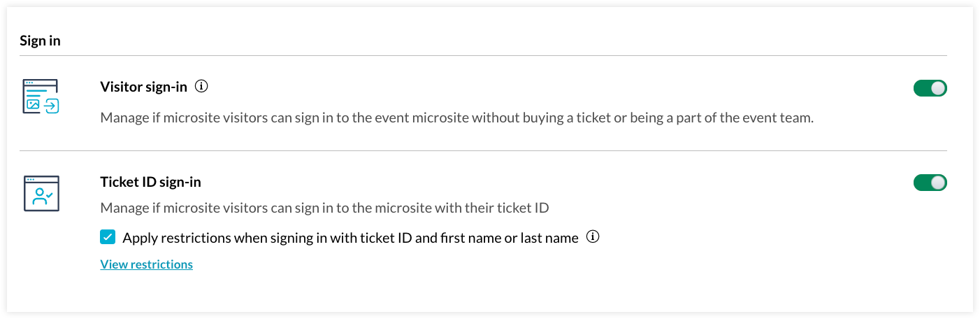Click the person glyph in the Ticket ID illustration

[x=41, y=197]
